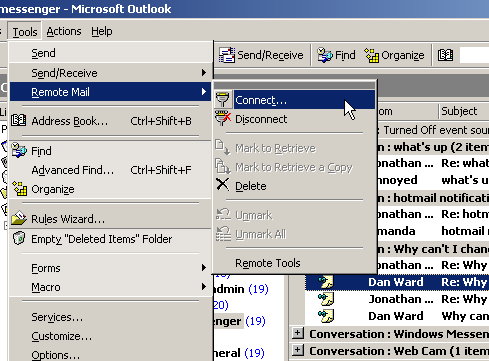Click the Dan Ward "Why can" message icon
Viewport: 489px width, 361px height.
[326, 316]
